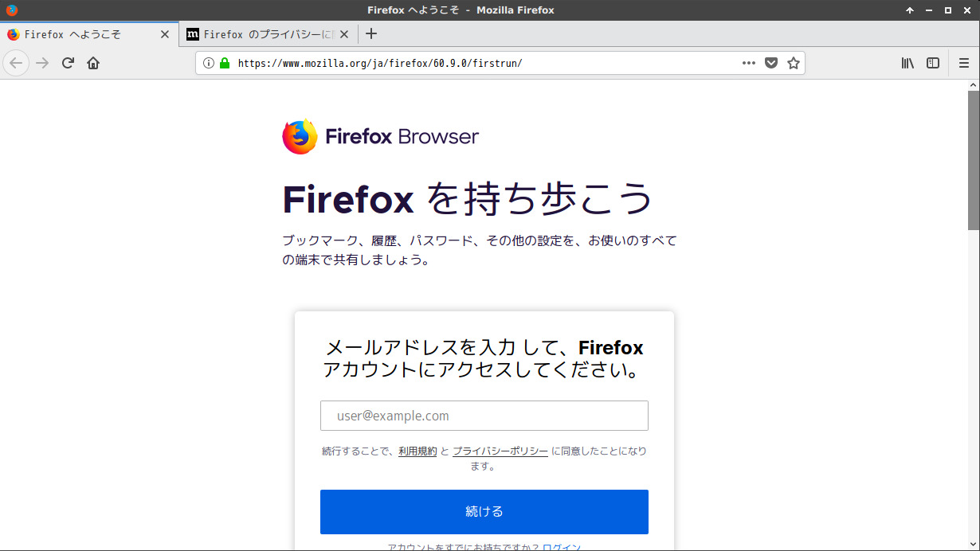Go back to the previous page
The image size is (980, 551).
coord(16,63)
